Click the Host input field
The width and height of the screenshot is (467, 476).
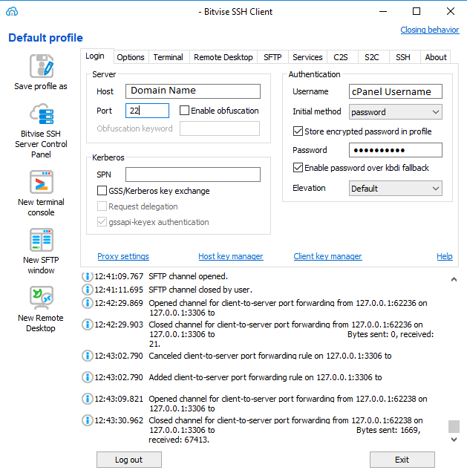[193, 91]
